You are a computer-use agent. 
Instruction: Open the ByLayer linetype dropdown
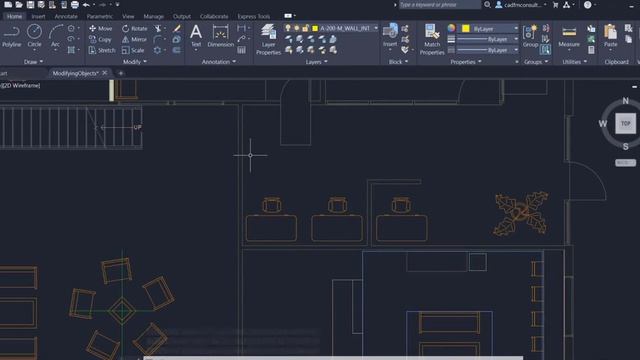tap(516, 50)
